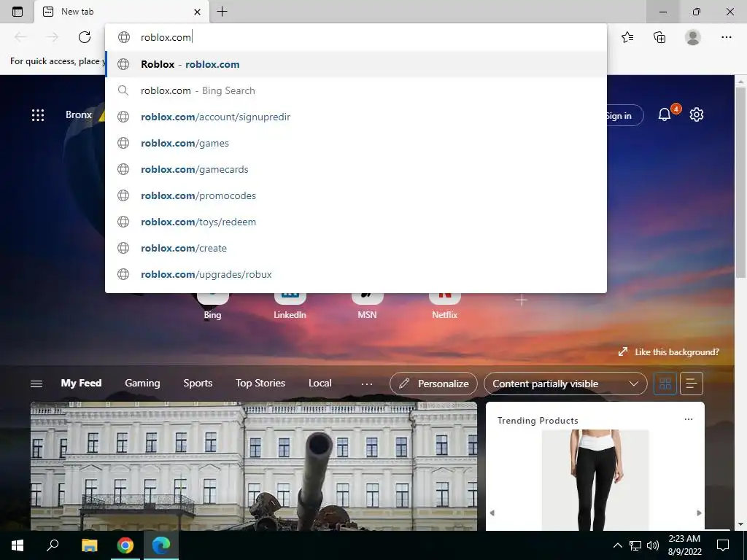
Task: Open the tank news story image
Action: [254, 466]
